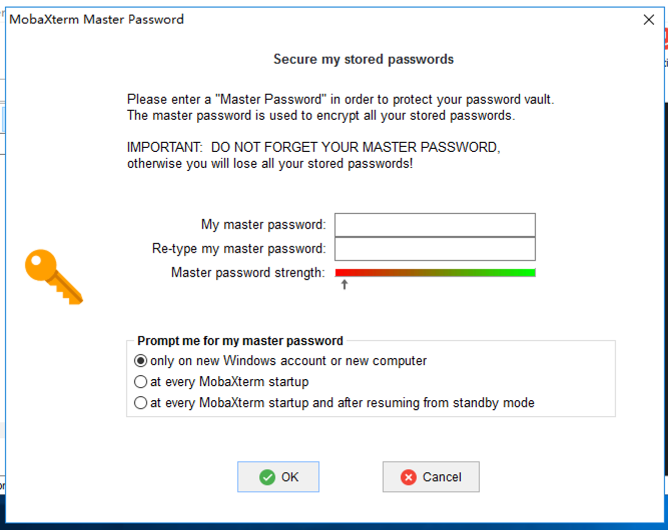Choose 'at every MobaXterm startup' radio
Screen dimensions: 668x530
(x=141, y=382)
